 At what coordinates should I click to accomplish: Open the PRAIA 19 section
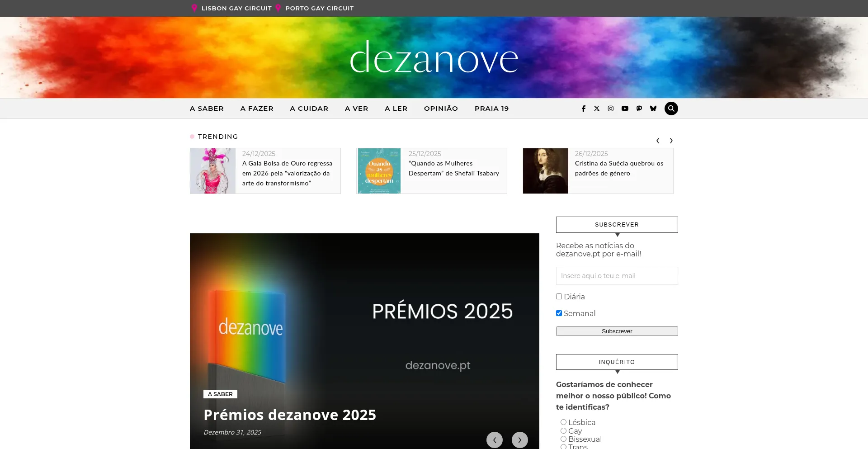[491, 109]
